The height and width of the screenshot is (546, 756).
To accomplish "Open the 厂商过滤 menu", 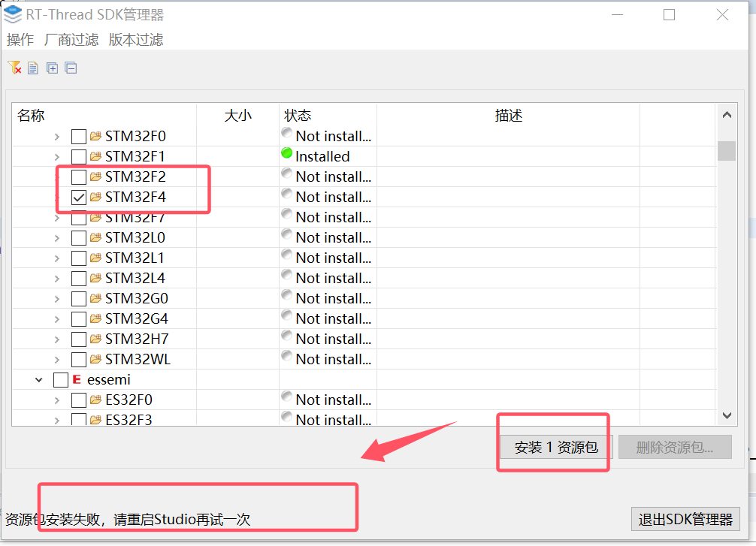I will click(71, 40).
